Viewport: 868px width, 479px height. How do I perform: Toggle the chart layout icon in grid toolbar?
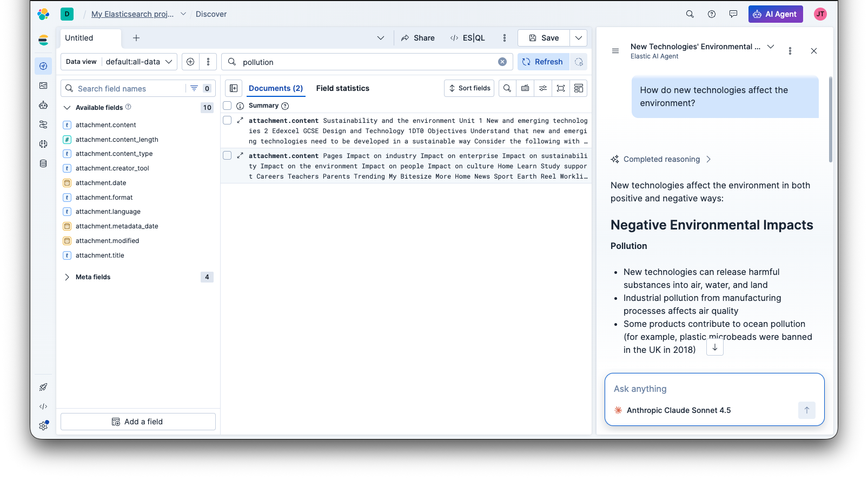(x=579, y=88)
